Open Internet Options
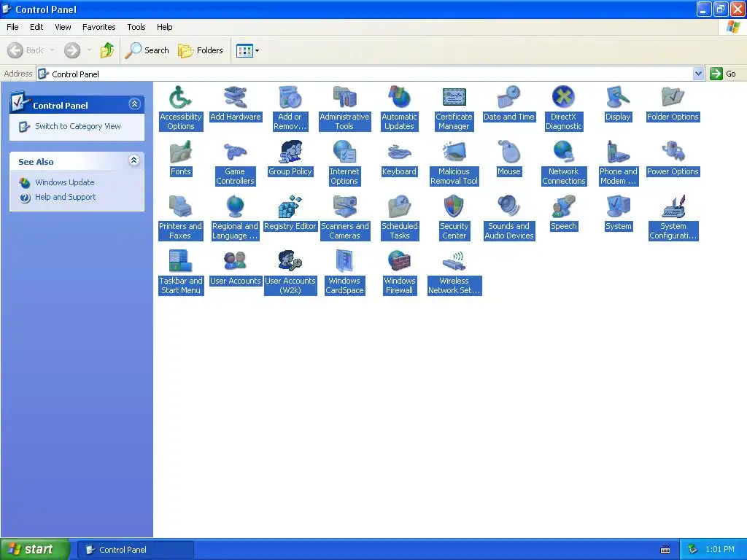Viewport: 747px width, 560px height. (344, 152)
